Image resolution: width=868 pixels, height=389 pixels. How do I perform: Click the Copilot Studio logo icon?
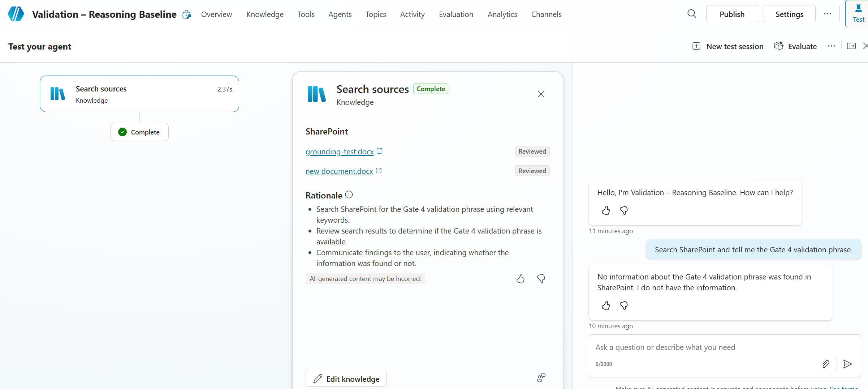coord(16,14)
